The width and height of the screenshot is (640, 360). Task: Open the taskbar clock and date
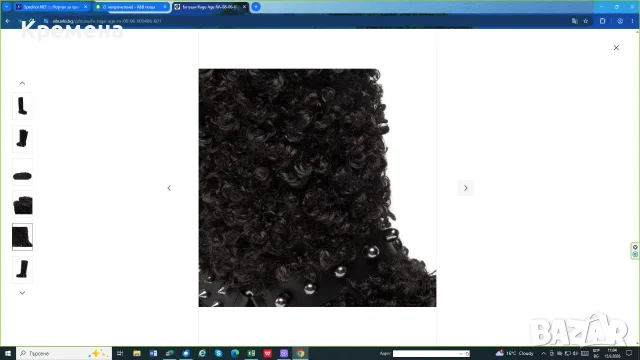tap(613, 353)
